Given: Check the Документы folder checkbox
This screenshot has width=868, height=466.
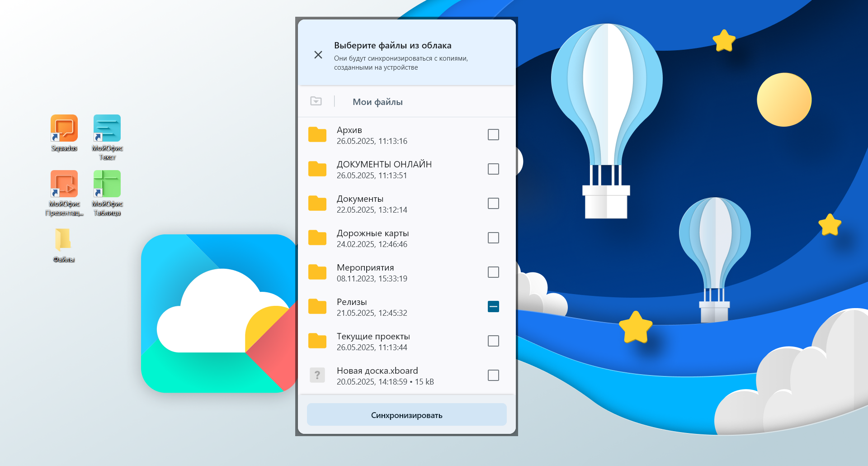Looking at the screenshot, I should 493,204.
